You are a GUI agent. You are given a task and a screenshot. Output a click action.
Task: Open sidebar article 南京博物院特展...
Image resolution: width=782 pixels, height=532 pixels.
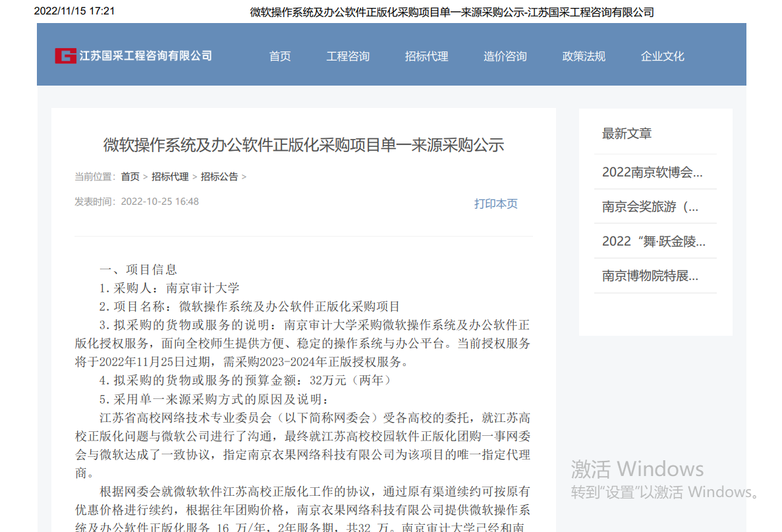pos(650,276)
